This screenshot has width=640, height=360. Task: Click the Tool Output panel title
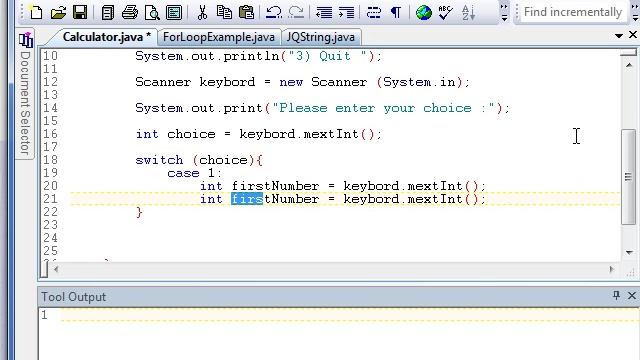73,297
